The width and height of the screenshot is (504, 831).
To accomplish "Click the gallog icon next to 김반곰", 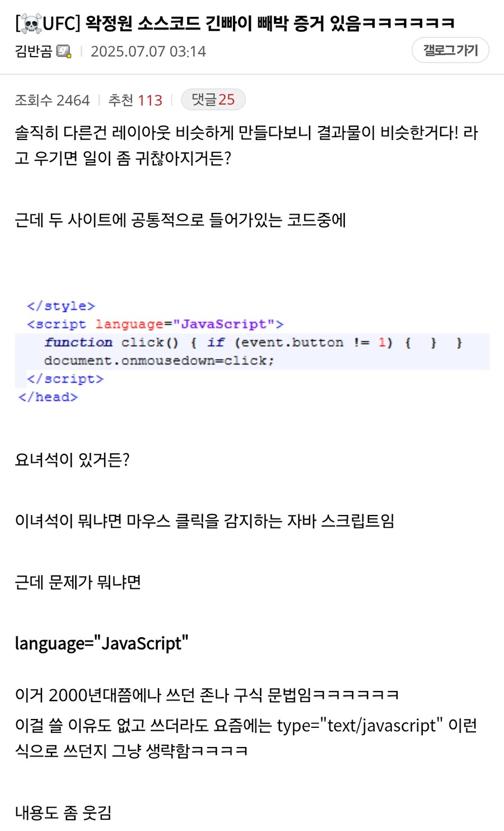I will pos(64,52).
